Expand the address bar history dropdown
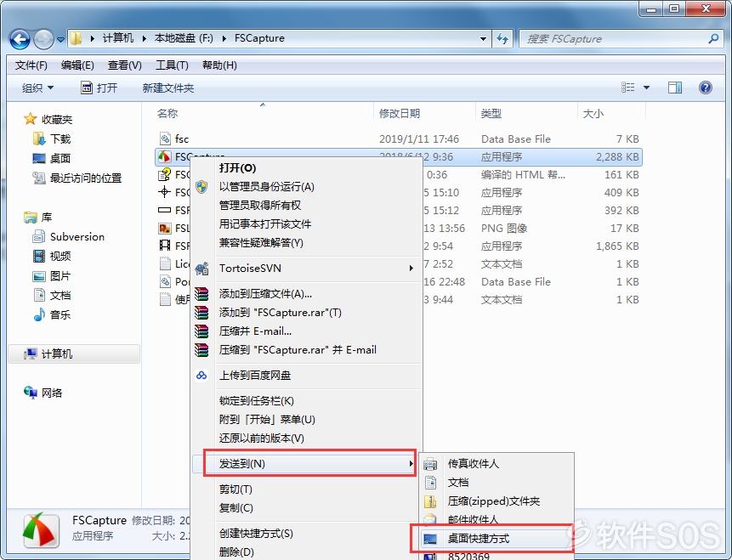This screenshot has width=732, height=560. 483,39
